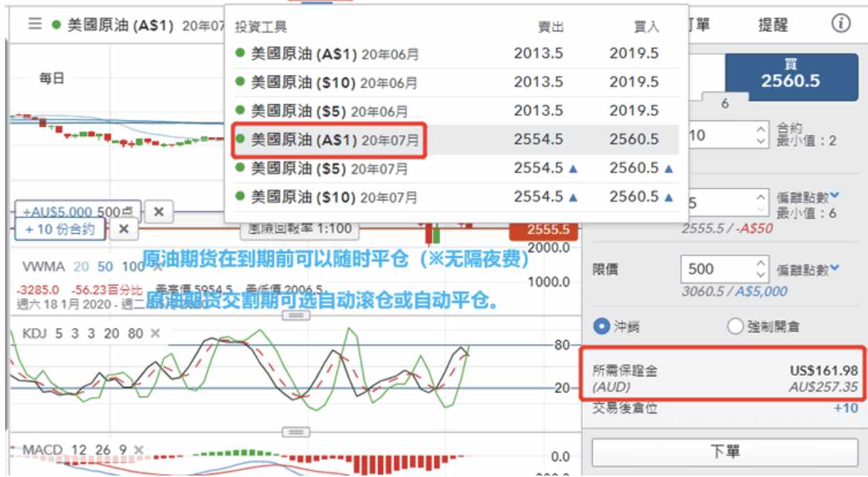Click the AU$257.35 margin value

pyautogui.click(x=824, y=386)
